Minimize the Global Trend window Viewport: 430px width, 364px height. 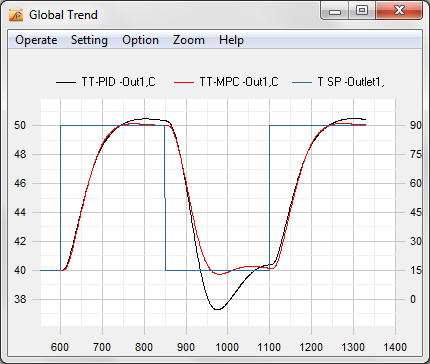335,11
